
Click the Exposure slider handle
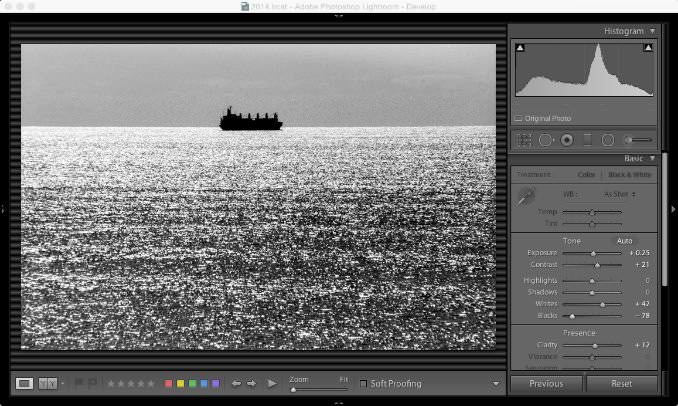pyautogui.click(x=593, y=253)
